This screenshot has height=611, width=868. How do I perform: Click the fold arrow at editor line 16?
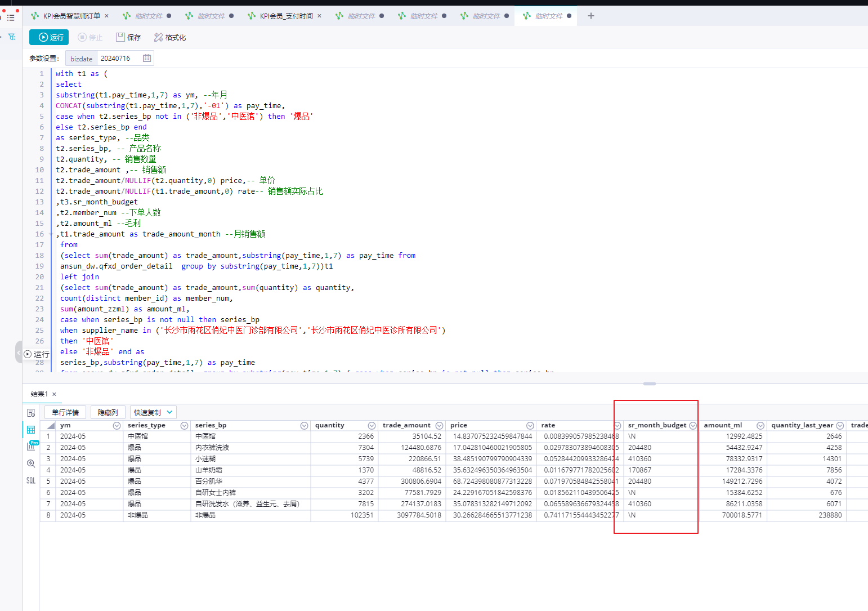51,234
